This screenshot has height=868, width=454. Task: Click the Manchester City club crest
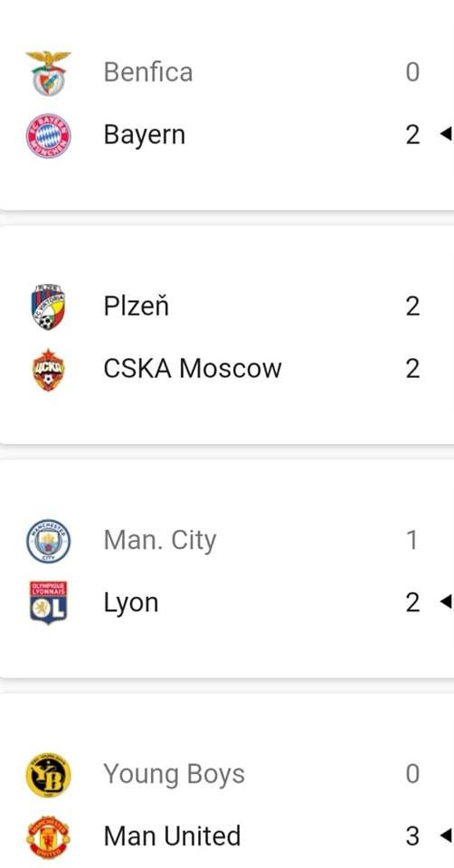pos(49,541)
